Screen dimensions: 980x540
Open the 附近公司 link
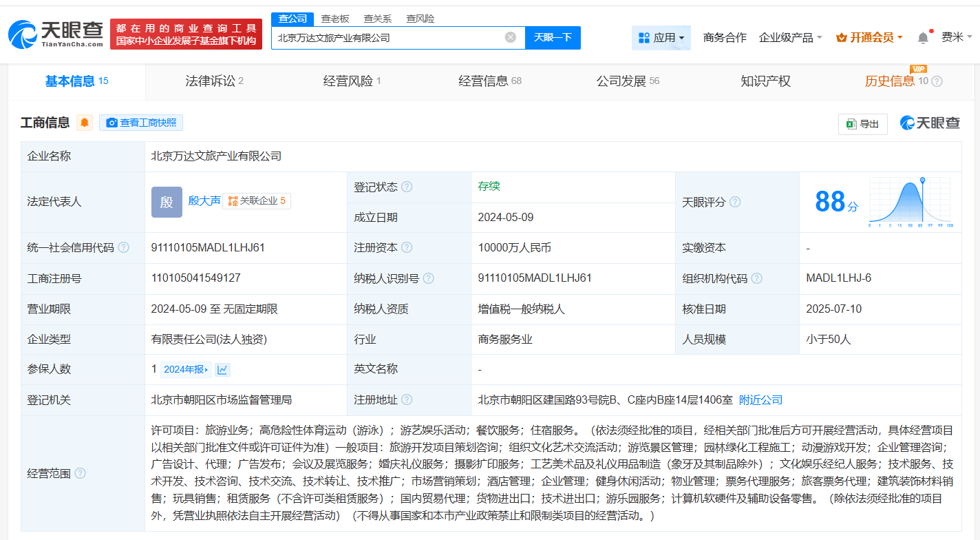[760, 400]
